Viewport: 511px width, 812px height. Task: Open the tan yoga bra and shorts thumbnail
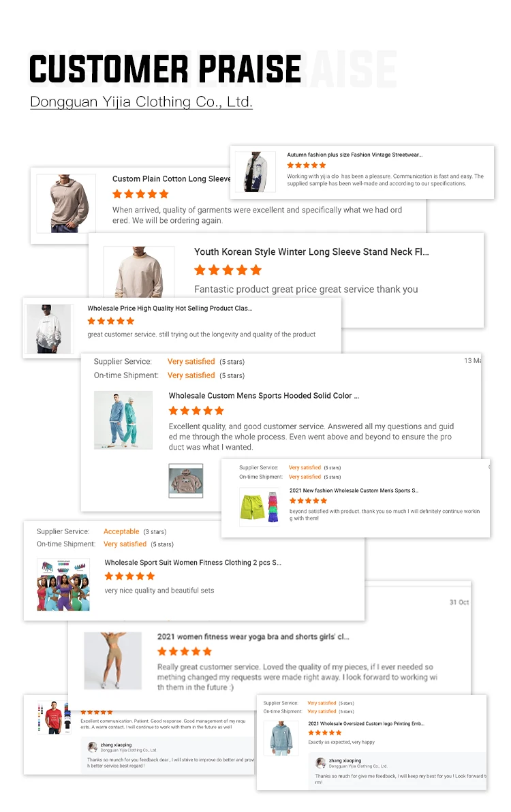pyautogui.click(x=113, y=660)
